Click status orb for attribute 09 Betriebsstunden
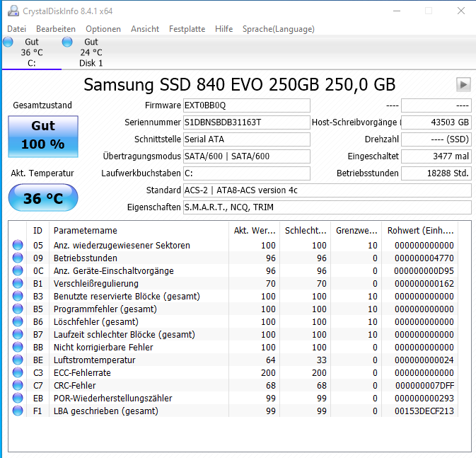 coord(18,258)
